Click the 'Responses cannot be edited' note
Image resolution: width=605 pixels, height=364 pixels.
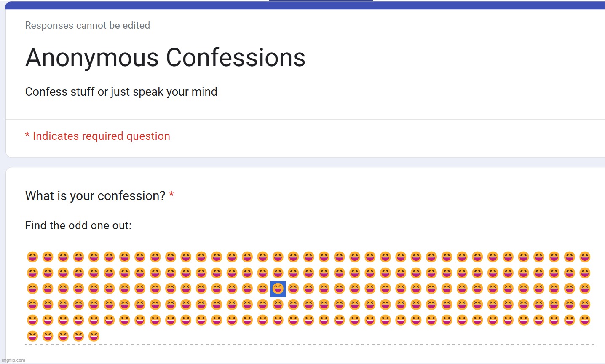pyautogui.click(x=88, y=25)
